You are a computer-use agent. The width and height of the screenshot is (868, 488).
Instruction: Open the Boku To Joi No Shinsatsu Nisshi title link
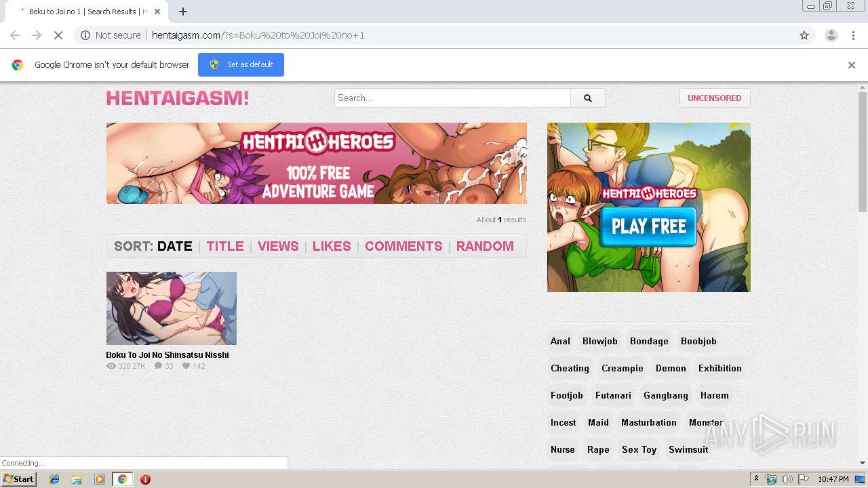point(167,355)
